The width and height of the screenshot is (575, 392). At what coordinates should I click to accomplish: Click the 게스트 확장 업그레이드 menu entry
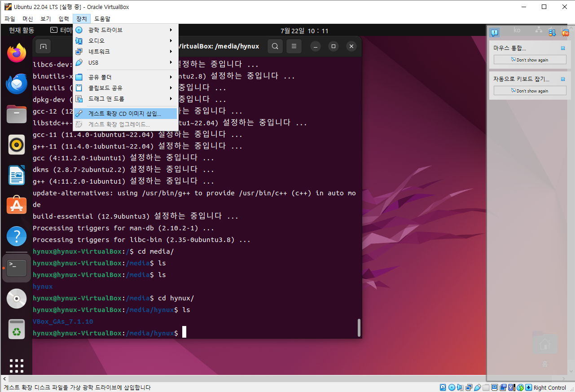point(126,124)
